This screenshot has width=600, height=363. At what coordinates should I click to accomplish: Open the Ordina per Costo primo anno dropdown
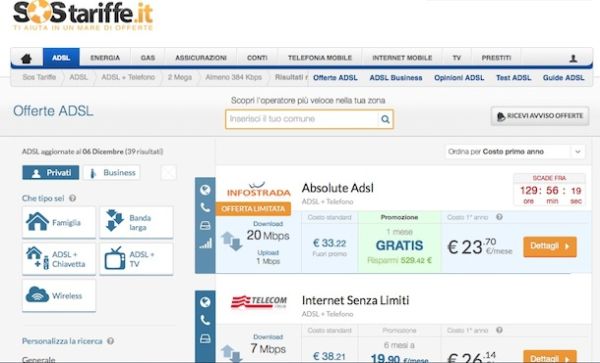pyautogui.click(x=515, y=152)
